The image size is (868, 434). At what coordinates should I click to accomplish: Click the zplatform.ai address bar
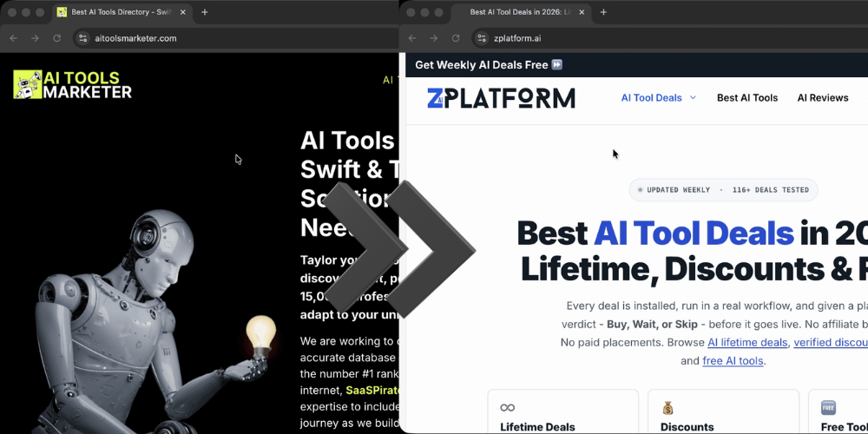(x=670, y=38)
